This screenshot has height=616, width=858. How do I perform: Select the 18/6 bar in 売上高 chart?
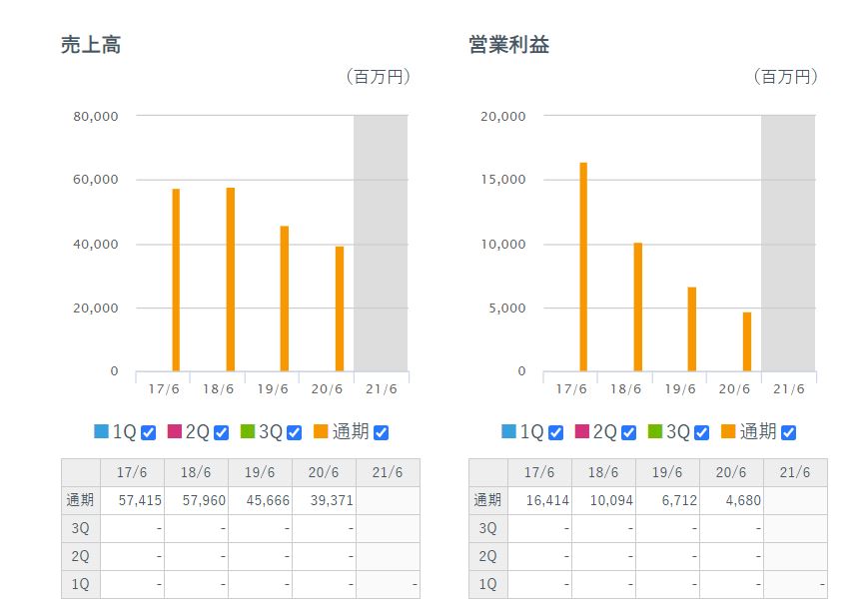point(231,280)
